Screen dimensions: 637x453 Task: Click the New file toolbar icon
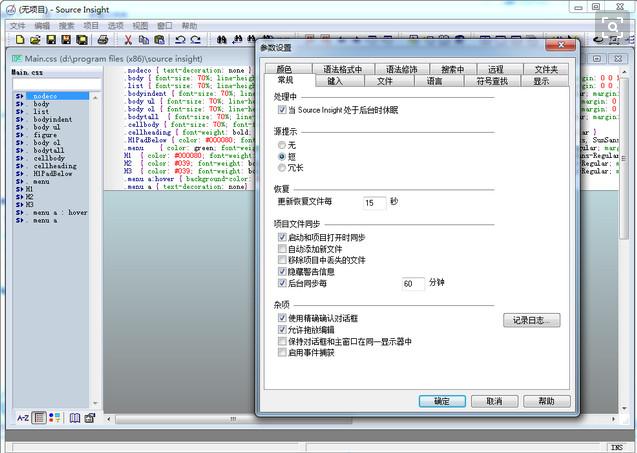[x=17, y=40]
